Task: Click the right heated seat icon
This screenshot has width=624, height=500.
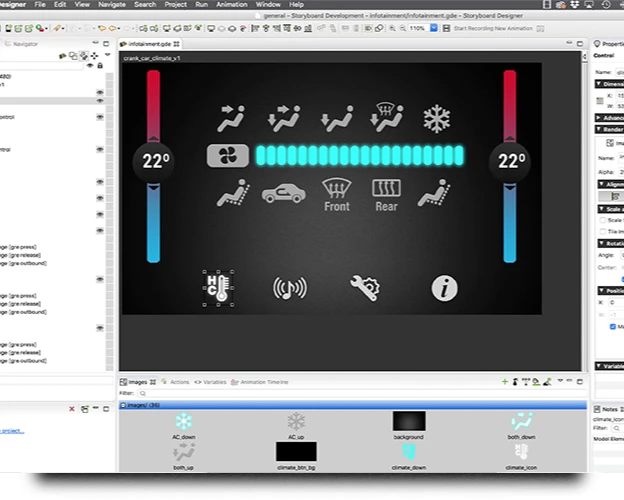Action: [x=434, y=193]
